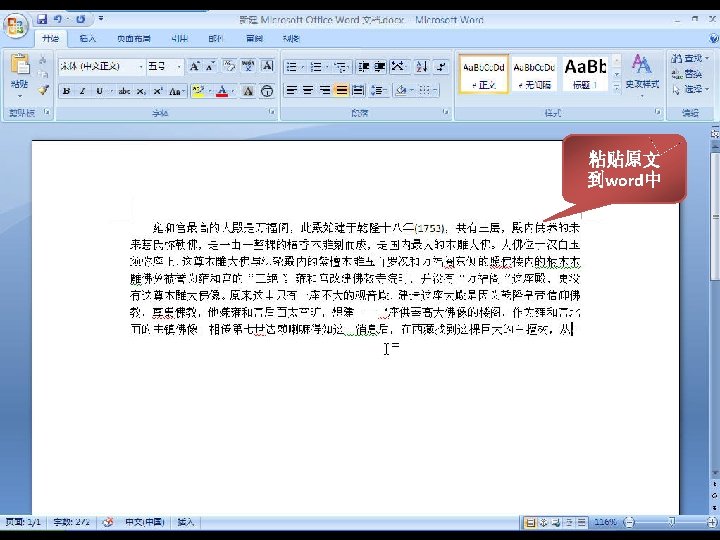Undo the last action

coord(58,19)
